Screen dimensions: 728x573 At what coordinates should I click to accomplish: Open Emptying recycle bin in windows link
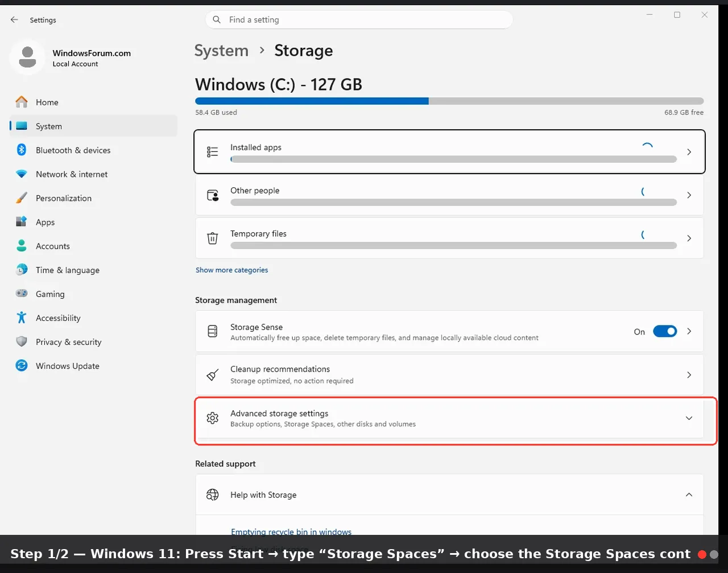pyautogui.click(x=291, y=532)
